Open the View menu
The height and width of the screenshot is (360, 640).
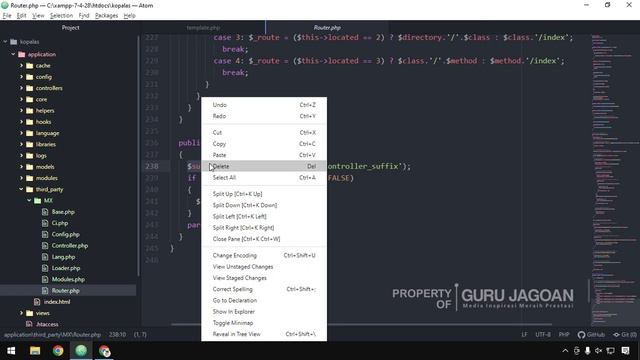click(38, 16)
